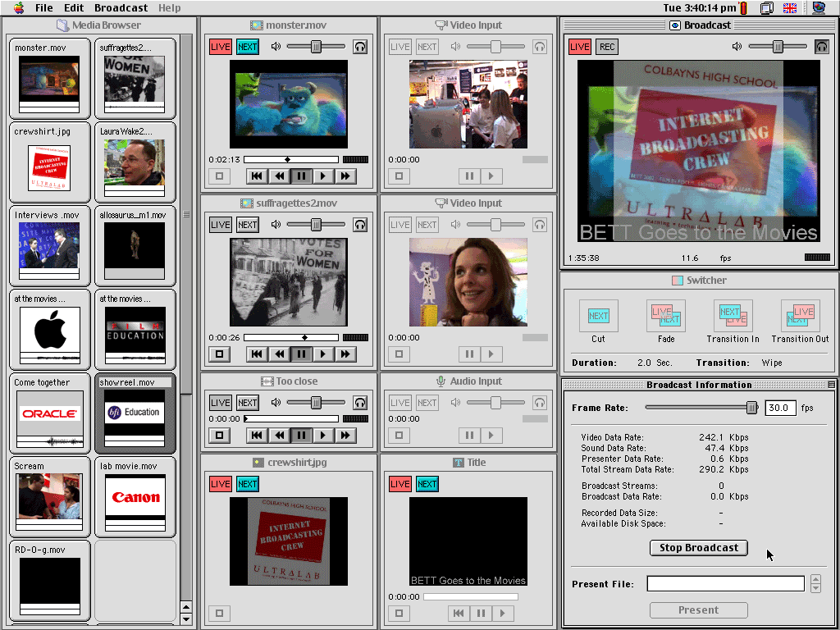
Task: Open the Edit menu
Action: pyautogui.click(x=74, y=7)
